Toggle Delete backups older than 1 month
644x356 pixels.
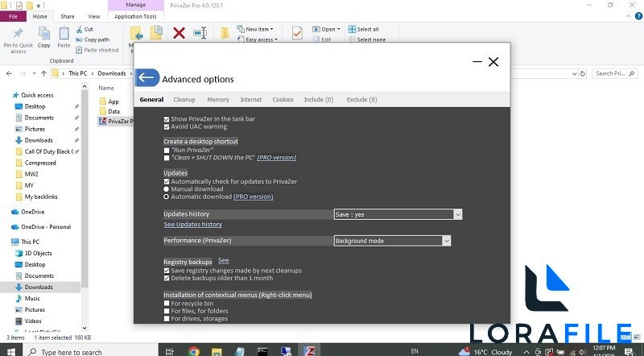[167, 279]
